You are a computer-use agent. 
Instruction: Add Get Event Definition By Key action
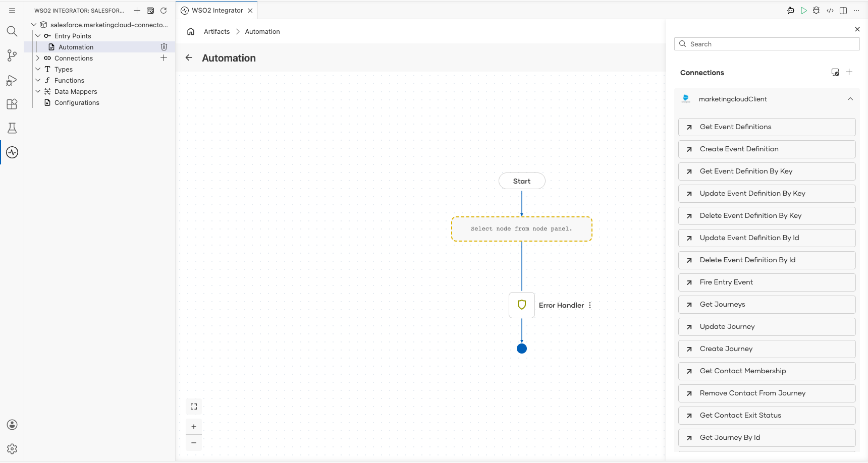767,171
